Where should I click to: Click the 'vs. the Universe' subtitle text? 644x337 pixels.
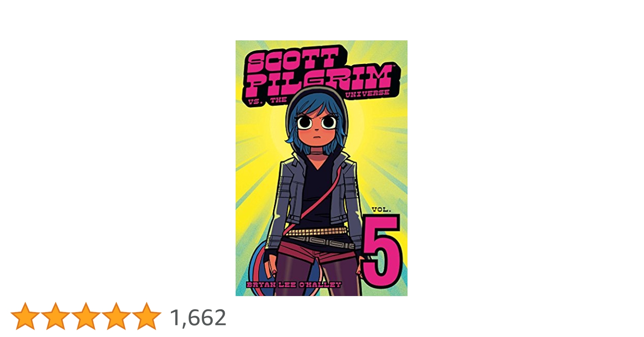pos(319,96)
